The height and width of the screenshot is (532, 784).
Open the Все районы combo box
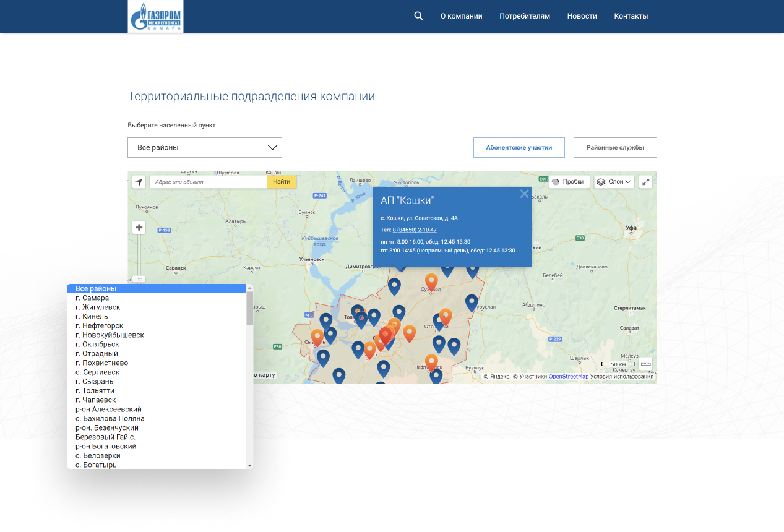click(x=205, y=147)
